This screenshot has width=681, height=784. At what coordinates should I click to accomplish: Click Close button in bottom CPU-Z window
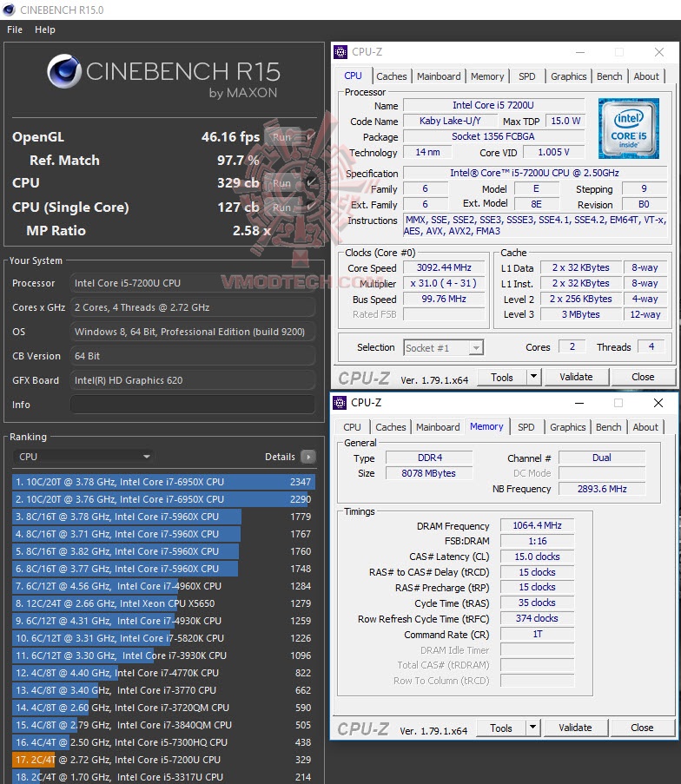642,728
